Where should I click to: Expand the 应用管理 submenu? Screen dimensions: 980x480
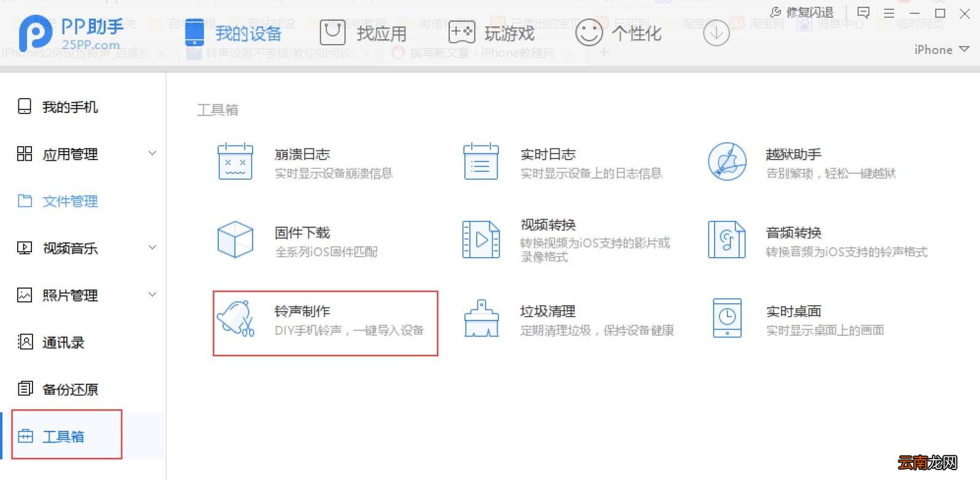pyautogui.click(x=152, y=153)
